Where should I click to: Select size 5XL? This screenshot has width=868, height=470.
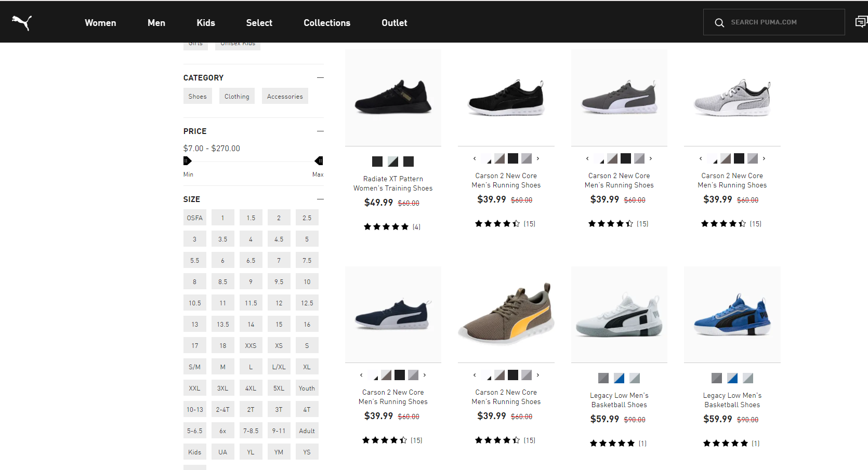(279, 388)
